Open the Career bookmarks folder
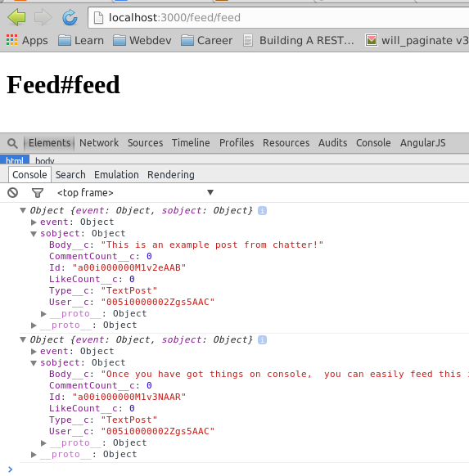The image size is (469, 476). (206, 40)
